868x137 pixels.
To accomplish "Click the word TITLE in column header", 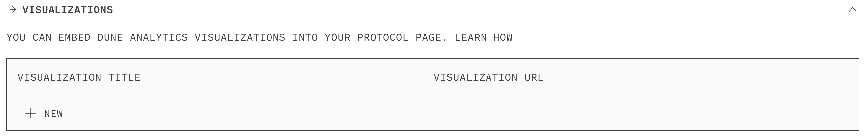I will click(x=124, y=77).
